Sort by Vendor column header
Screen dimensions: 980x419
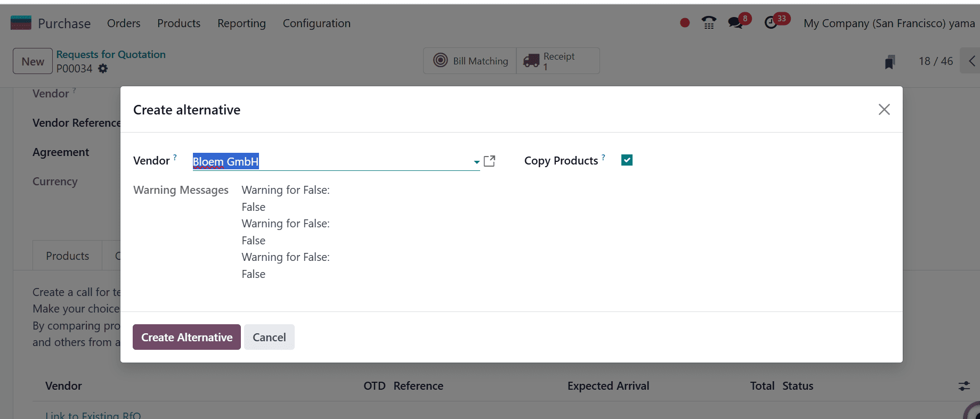click(x=63, y=386)
